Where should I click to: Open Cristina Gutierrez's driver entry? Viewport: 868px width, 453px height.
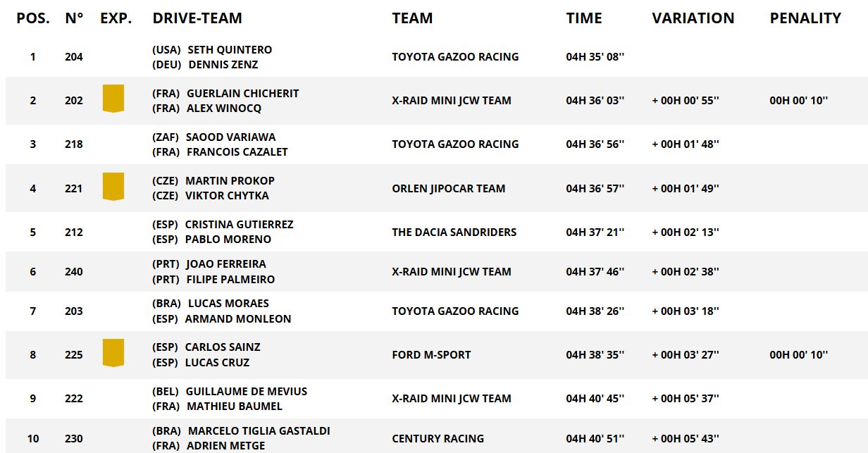click(x=239, y=225)
